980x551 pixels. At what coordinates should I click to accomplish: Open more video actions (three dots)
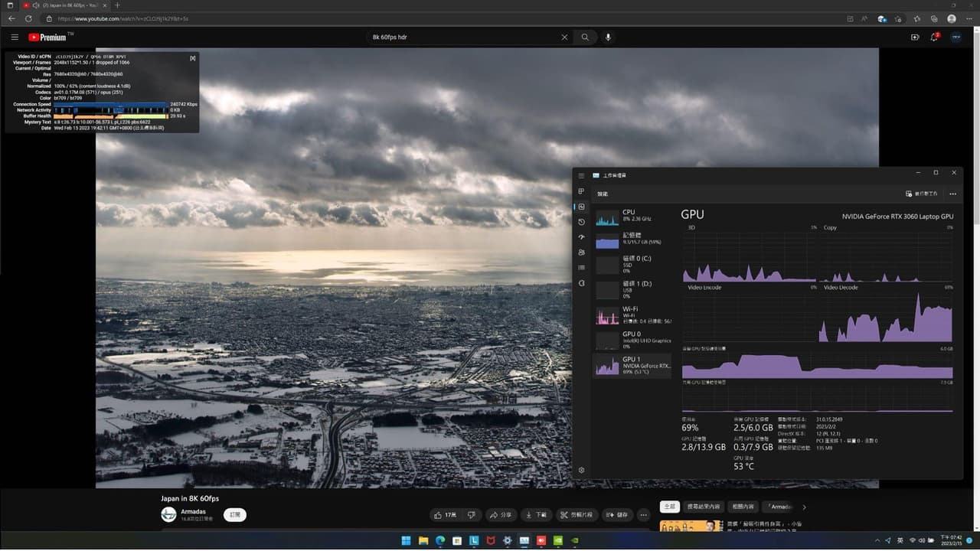point(644,515)
